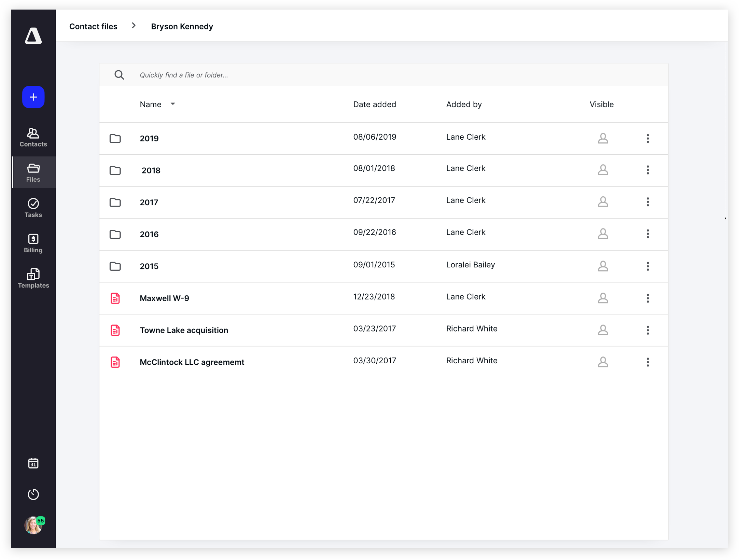The image size is (739, 560).
Task: Toggle visibility for the 2016 folder
Action: pos(603,234)
